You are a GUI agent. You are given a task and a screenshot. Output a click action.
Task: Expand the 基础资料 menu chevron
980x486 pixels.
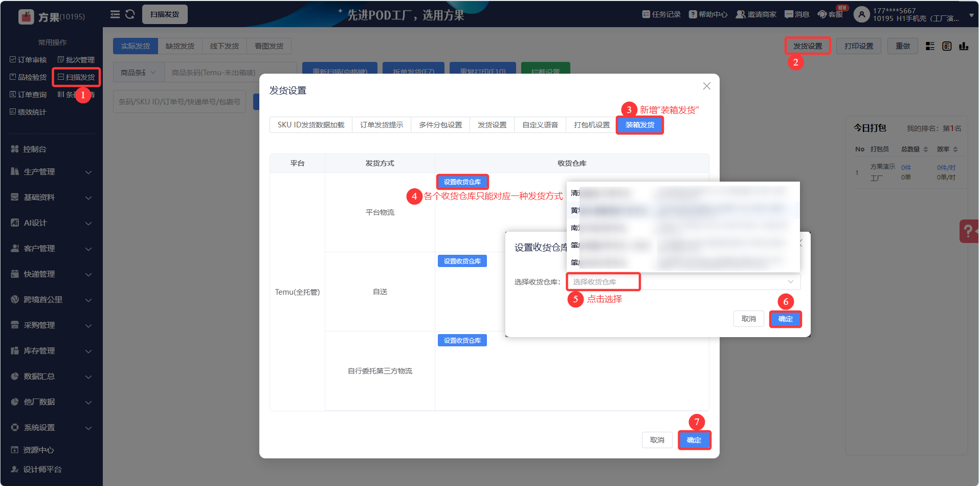coord(88,198)
